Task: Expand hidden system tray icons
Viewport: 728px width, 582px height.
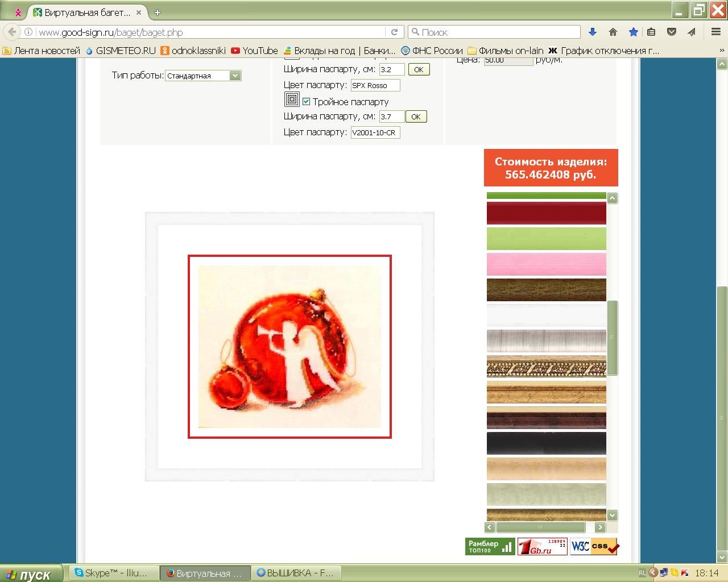Action: [653, 573]
